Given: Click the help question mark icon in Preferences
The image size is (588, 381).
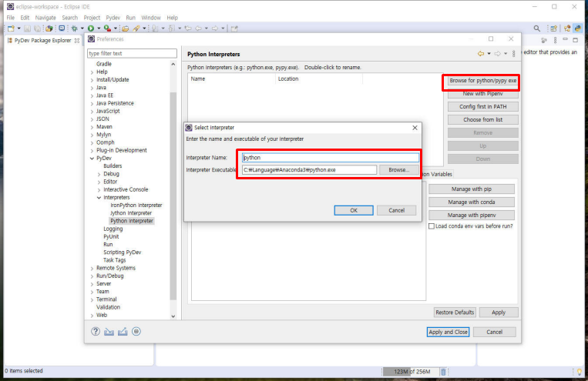Looking at the screenshot, I should point(96,332).
